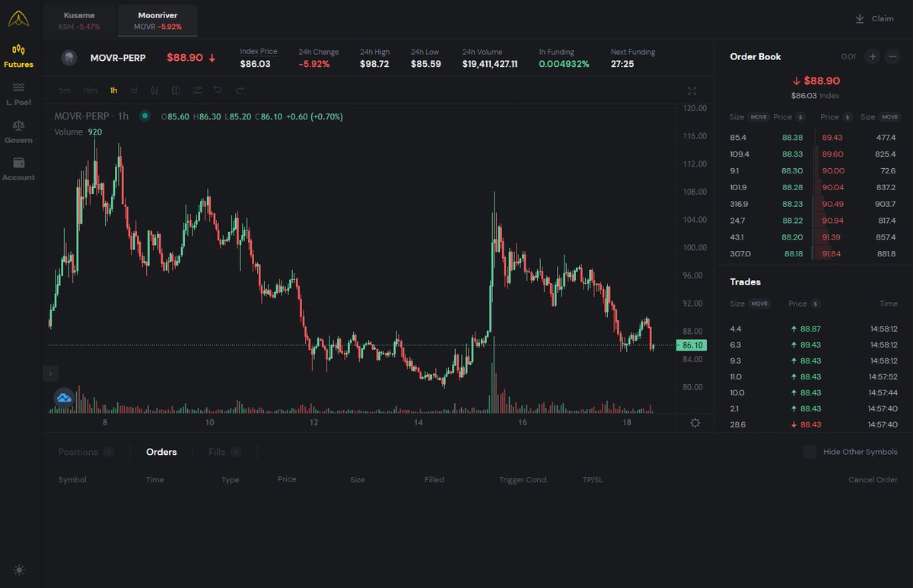
Task: Select ask price 89.60 in order book
Action: click(833, 154)
